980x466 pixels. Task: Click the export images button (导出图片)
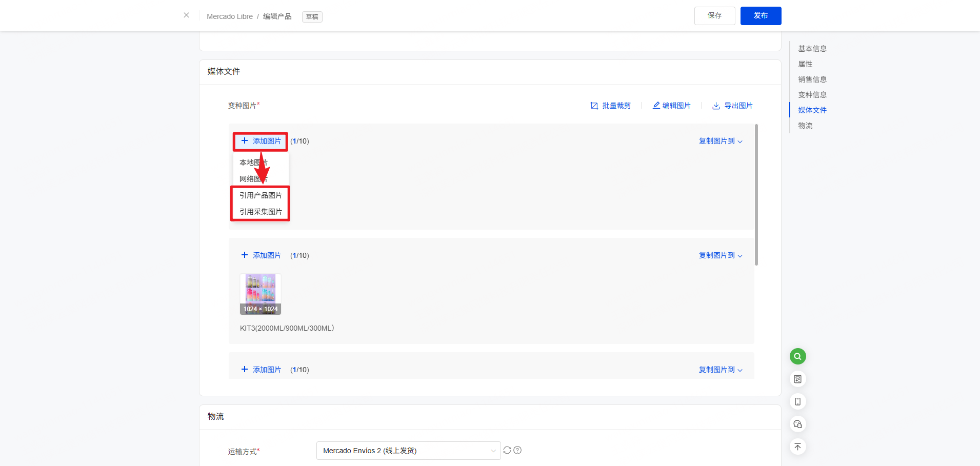point(732,106)
